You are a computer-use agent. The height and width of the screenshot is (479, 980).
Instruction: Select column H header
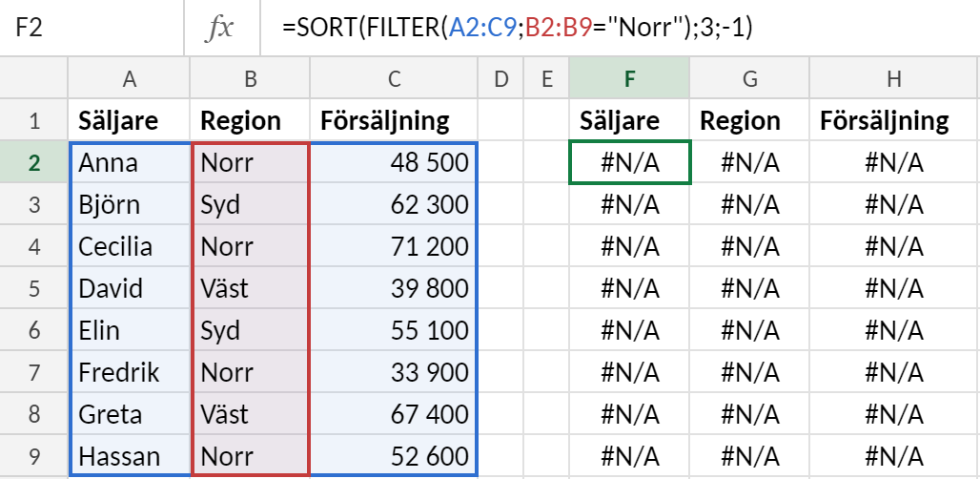(x=894, y=78)
